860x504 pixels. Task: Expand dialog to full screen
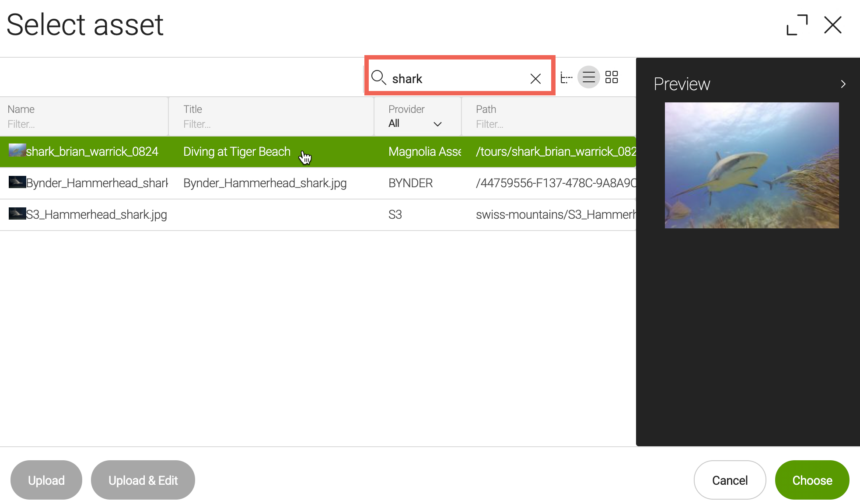coord(797,24)
